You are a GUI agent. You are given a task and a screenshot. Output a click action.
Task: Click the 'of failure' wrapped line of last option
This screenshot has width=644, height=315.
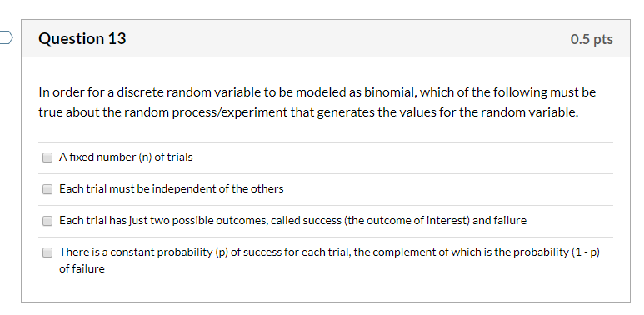coord(82,269)
